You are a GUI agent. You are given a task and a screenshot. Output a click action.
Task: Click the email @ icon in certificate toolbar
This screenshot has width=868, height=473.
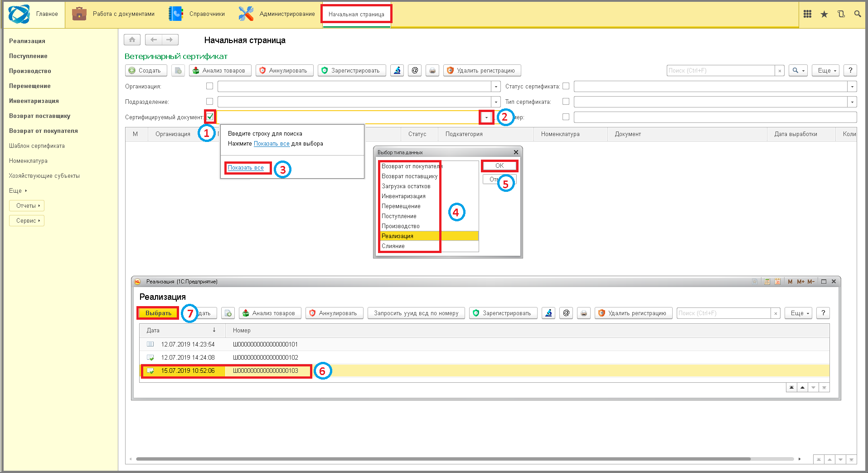tap(415, 70)
